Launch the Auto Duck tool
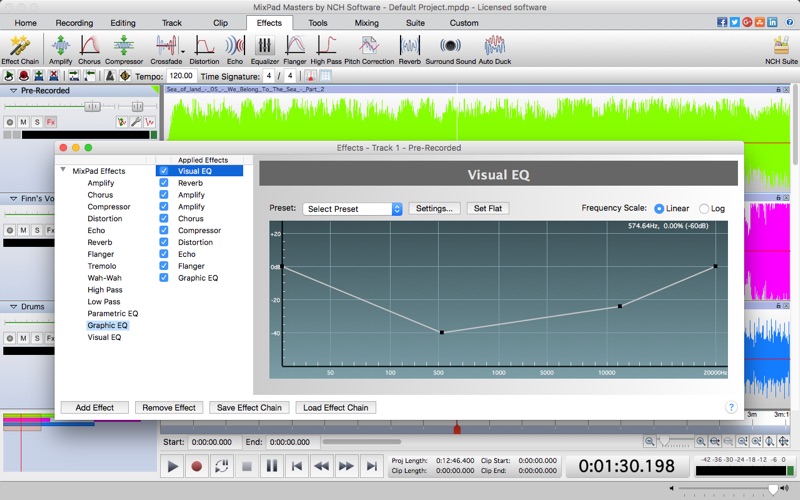The image size is (800, 500). (x=494, y=47)
